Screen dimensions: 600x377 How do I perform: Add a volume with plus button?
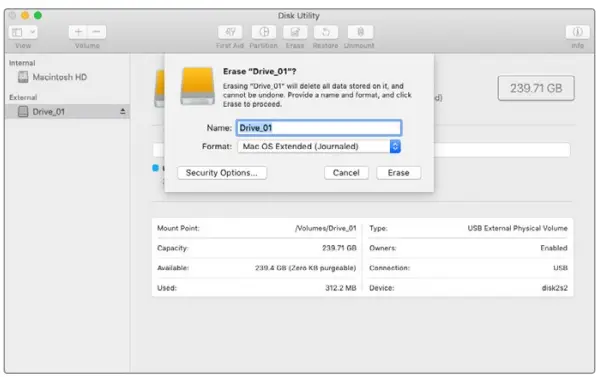click(78, 32)
